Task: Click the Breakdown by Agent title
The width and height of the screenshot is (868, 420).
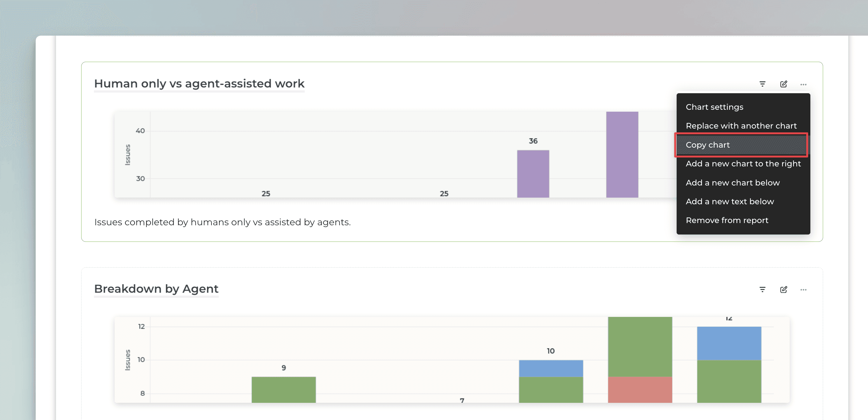Action: pos(156,289)
